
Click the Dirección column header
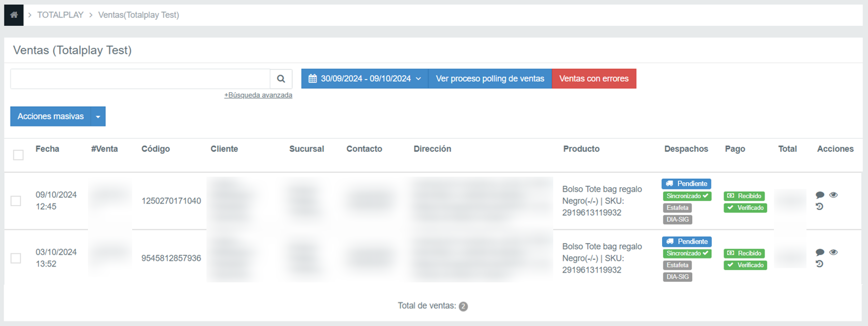(x=432, y=149)
